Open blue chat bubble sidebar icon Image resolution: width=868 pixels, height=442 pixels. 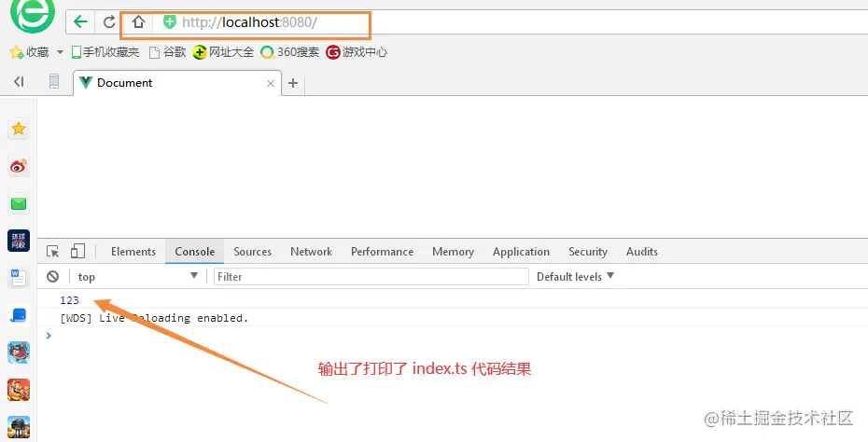click(19, 315)
